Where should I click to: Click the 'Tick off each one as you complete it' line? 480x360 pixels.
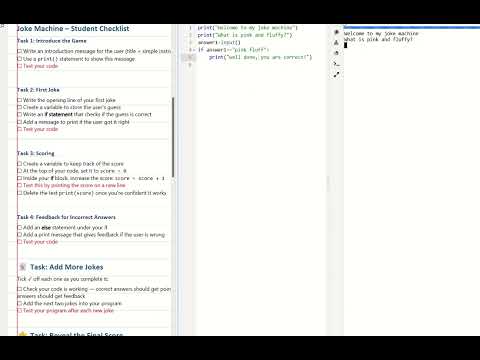(63, 279)
